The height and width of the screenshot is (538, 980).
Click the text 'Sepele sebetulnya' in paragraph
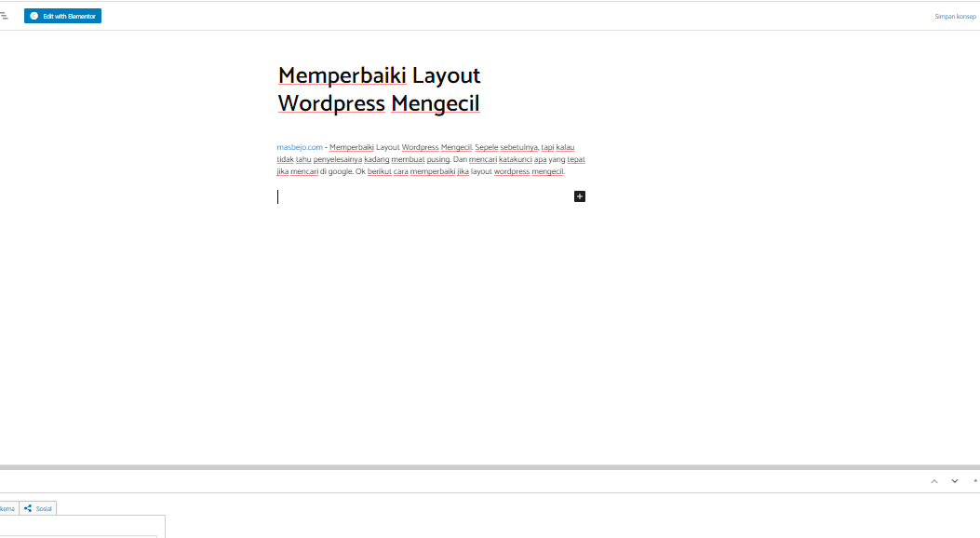point(506,147)
